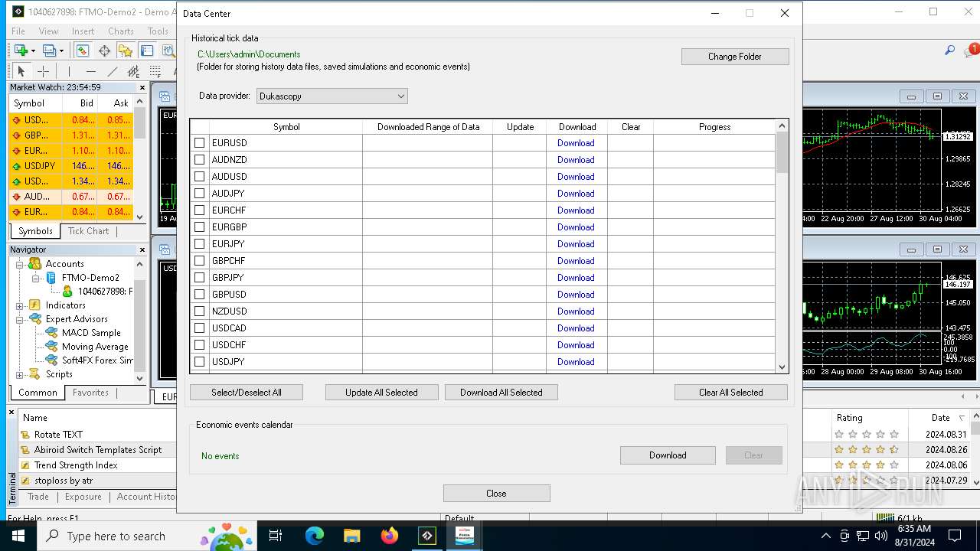Collapse the FTMO-Demo2 tree node
980x551 pixels.
tap(36, 278)
